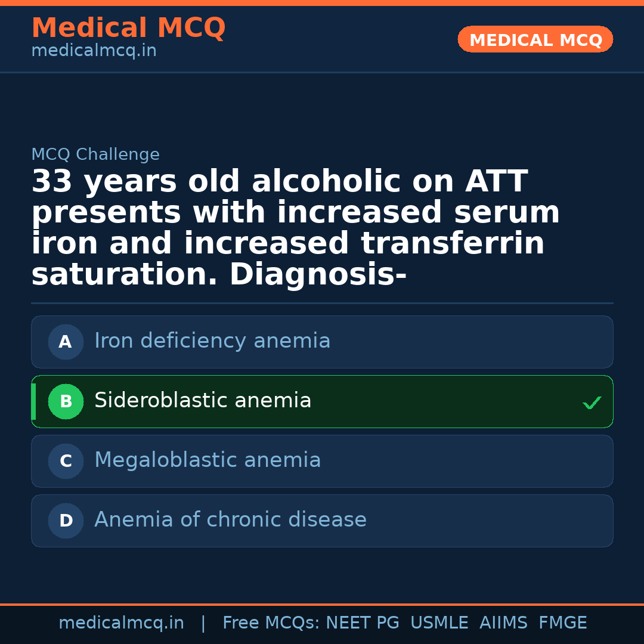This screenshot has height=644, width=644.
Task: Click the Free MCQs text in the footer
Action: (x=271, y=623)
